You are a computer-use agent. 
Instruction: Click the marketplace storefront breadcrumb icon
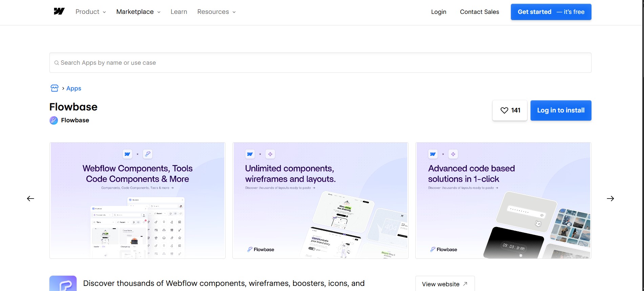coord(55,88)
